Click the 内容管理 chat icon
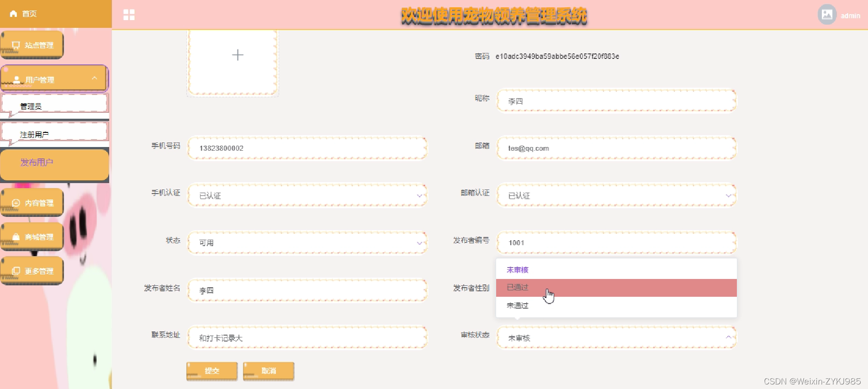The width and height of the screenshot is (868, 389). [16, 203]
